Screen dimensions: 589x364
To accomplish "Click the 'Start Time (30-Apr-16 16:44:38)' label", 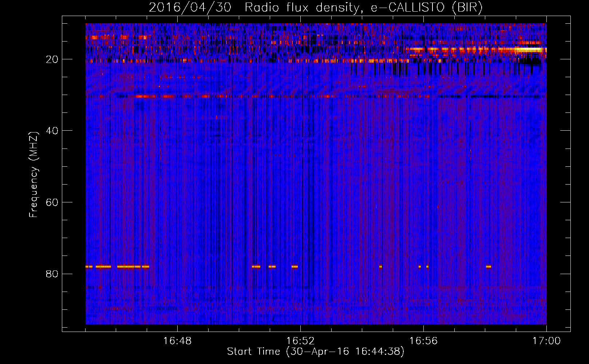I will (316, 352).
